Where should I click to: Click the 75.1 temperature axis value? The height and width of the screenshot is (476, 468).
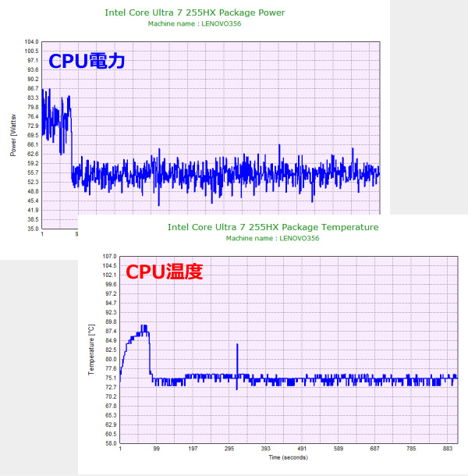click(x=109, y=378)
